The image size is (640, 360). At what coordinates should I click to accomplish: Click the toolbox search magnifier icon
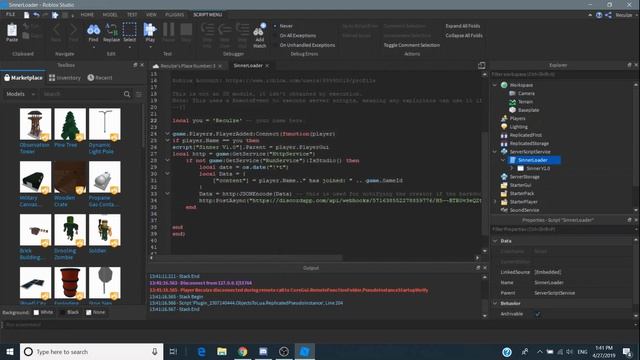coord(127,94)
